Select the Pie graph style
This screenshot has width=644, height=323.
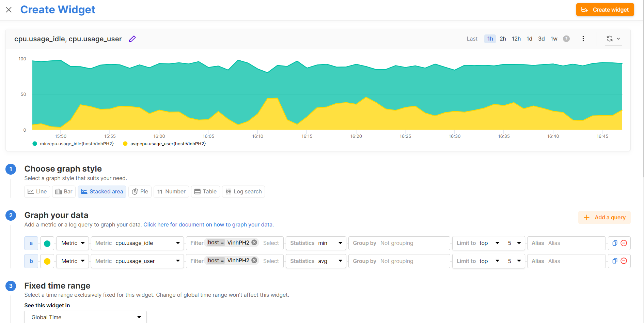[x=140, y=192]
